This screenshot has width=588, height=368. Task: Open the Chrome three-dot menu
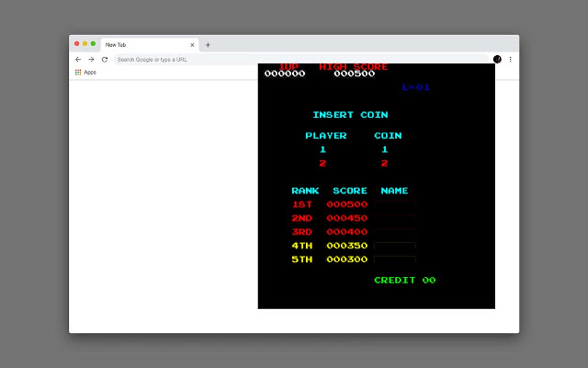[x=511, y=59]
